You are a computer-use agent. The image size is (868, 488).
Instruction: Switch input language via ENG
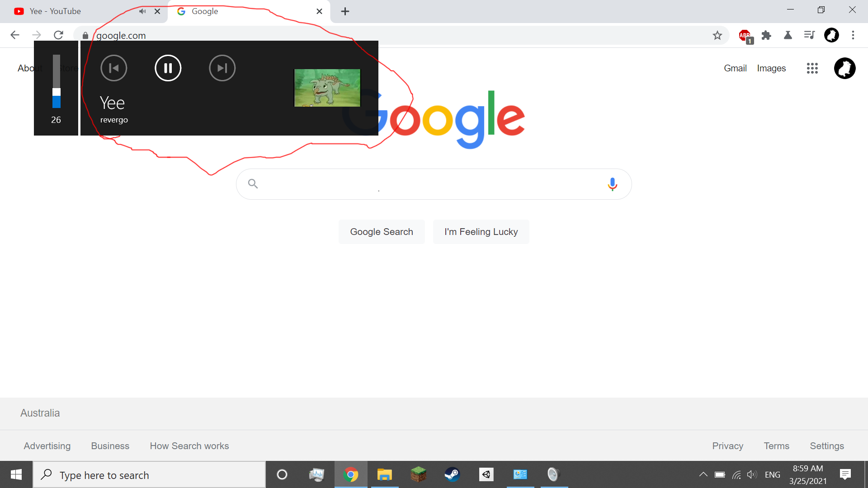click(x=772, y=475)
